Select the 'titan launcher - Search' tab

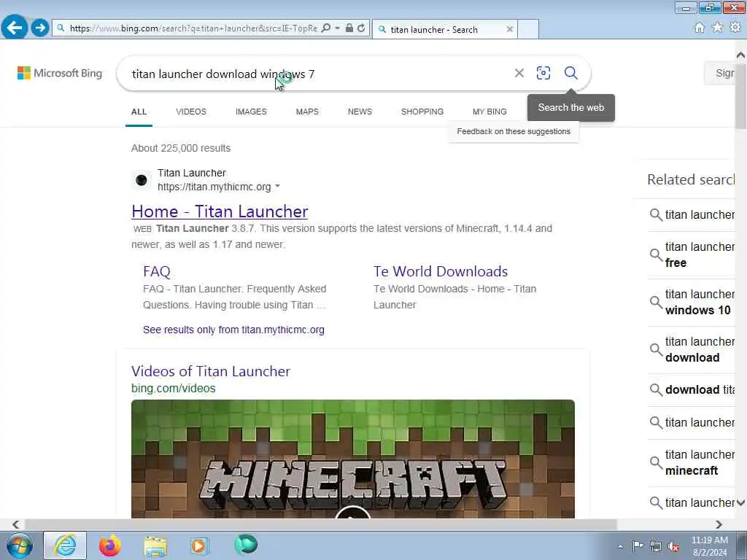[x=444, y=29]
